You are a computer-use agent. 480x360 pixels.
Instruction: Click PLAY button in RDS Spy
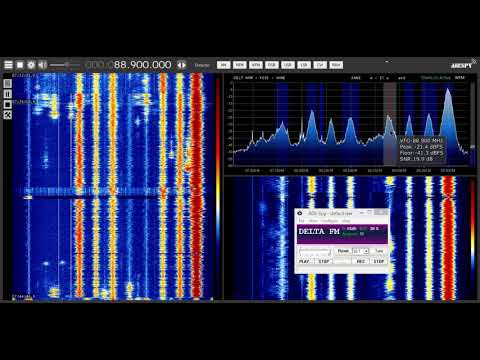pos(304,261)
